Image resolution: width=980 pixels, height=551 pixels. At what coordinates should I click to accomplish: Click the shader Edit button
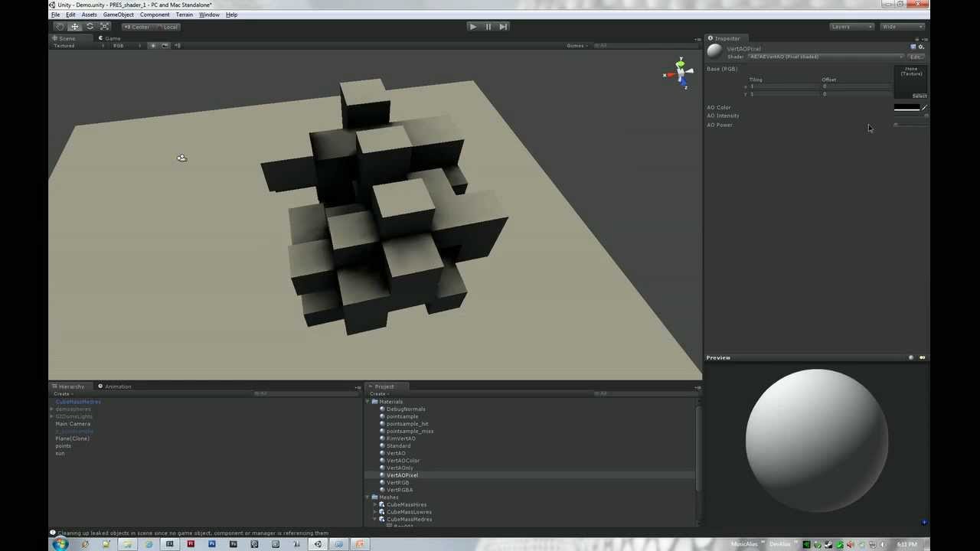pos(916,57)
